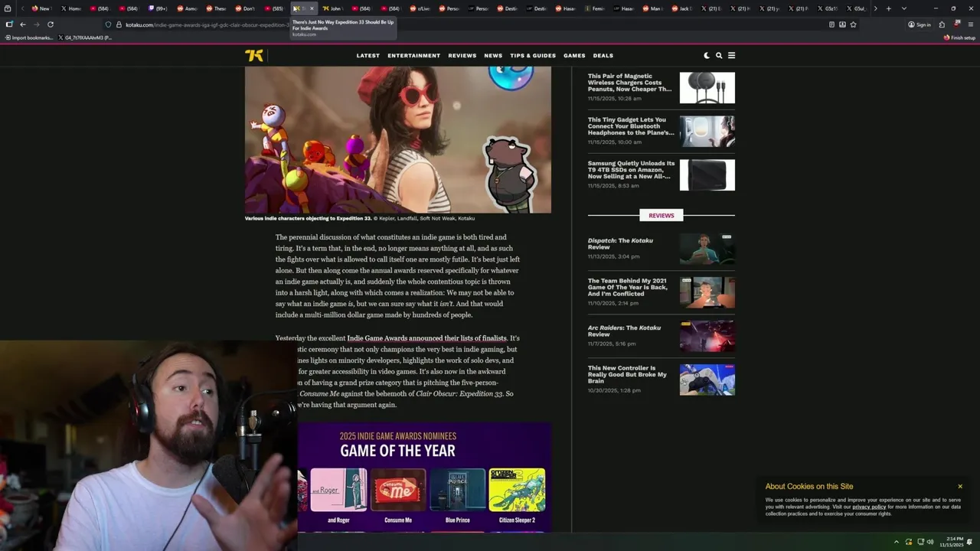The height and width of the screenshot is (551, 980).
Task: Click the volume icon in system tray
Action: [931, 542]
